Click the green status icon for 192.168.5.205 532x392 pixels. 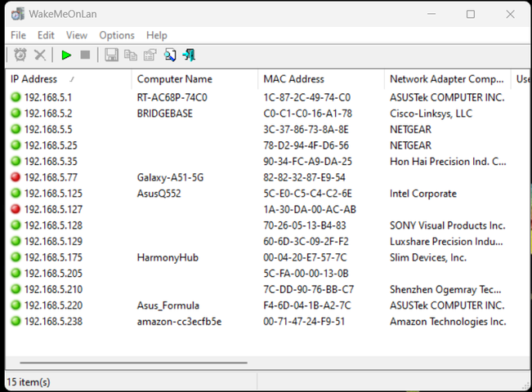click(16, 273)
